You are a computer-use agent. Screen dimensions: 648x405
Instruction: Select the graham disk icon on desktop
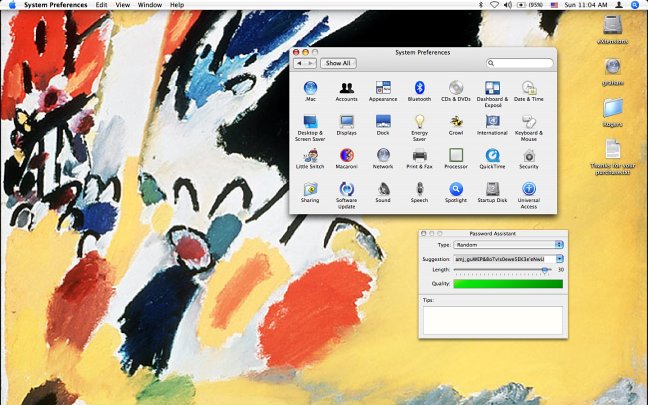tap(612, 71)
